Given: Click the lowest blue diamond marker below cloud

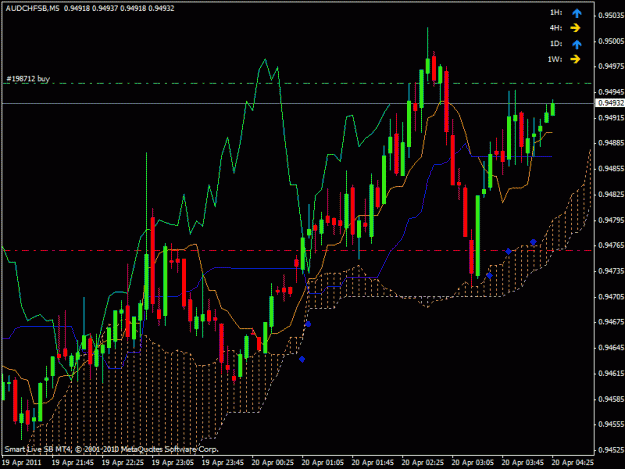Looking at the screenshot, I should point(302,359).
